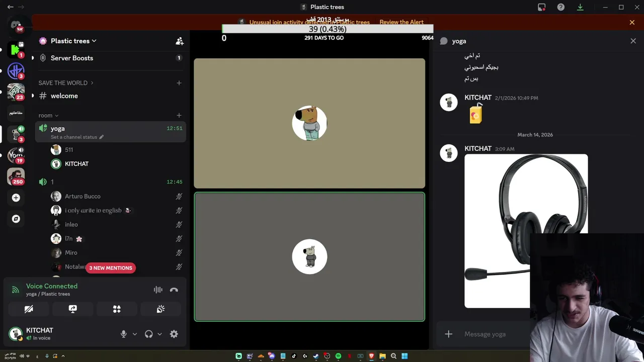Disconnect from voice with hang-up icon

[x=174, y=290]
